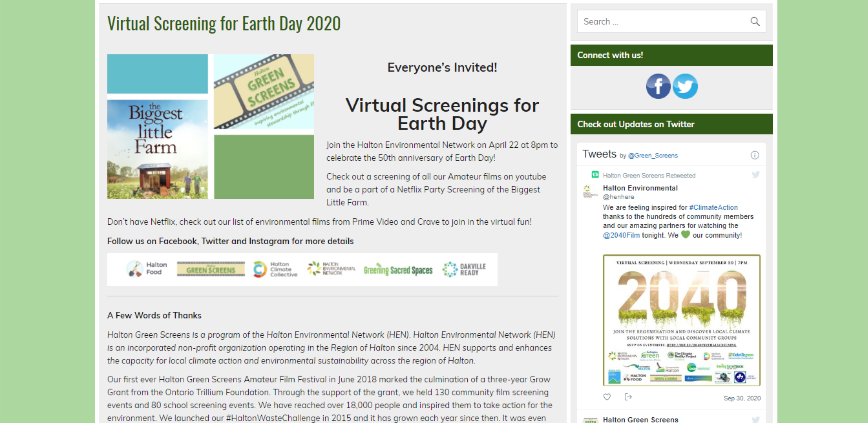Click the 2040 virtual screening tweet image
The width and height of the screenshot is (868, 423).
click(681, 320)
